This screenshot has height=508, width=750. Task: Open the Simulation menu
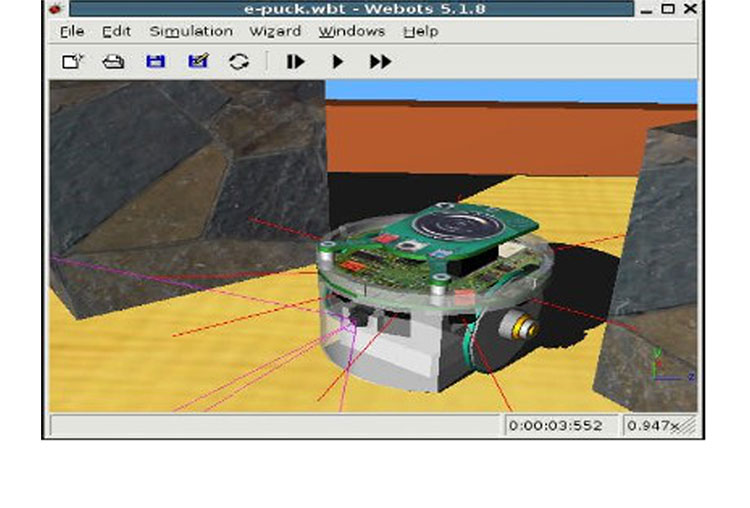coord(191,31)
